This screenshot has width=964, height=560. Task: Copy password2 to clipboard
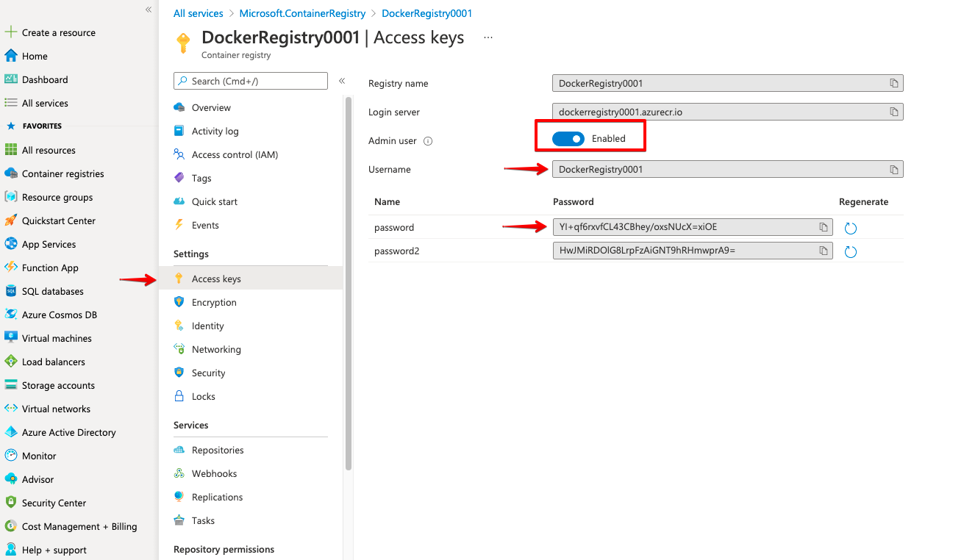(x=824, y=251)
